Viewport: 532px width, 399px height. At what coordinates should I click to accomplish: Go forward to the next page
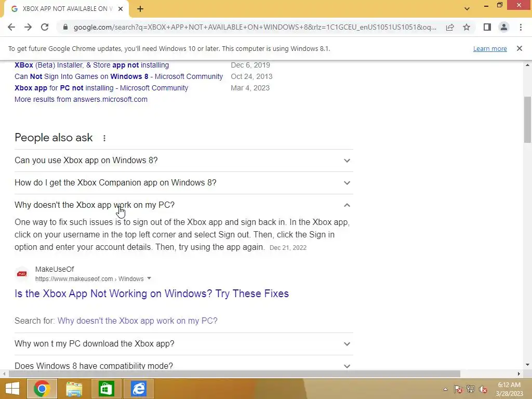pos(28,27)
